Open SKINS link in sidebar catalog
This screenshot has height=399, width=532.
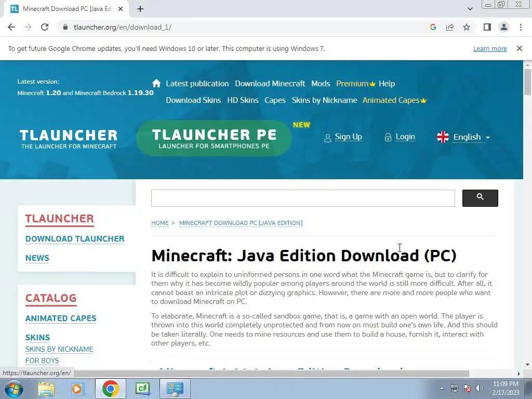(x=37, y=338)
